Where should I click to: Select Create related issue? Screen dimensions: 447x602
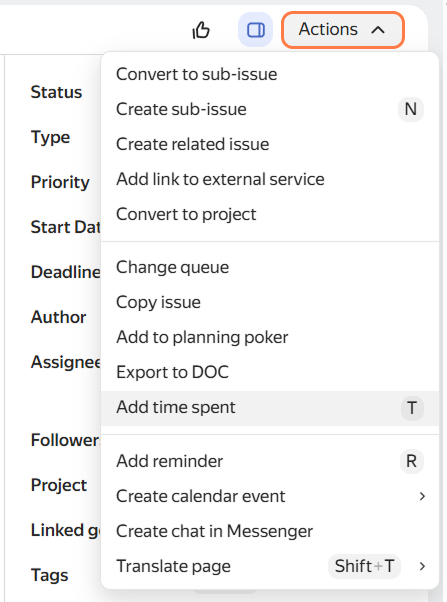(270, 144)
